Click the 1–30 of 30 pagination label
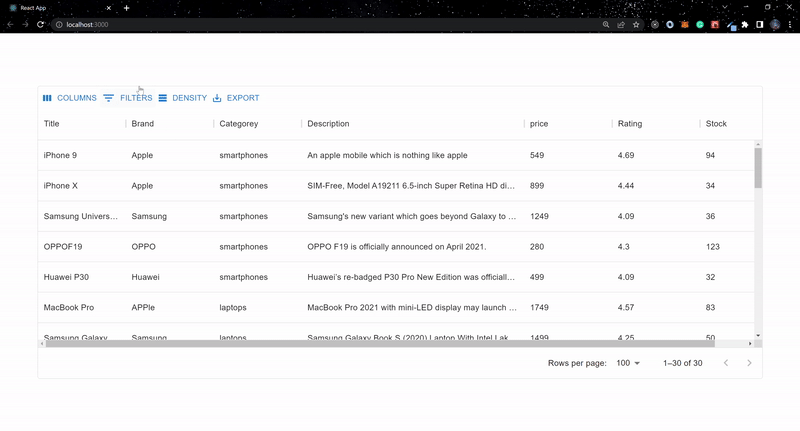The image size is (800, 431). coord(683,363)
